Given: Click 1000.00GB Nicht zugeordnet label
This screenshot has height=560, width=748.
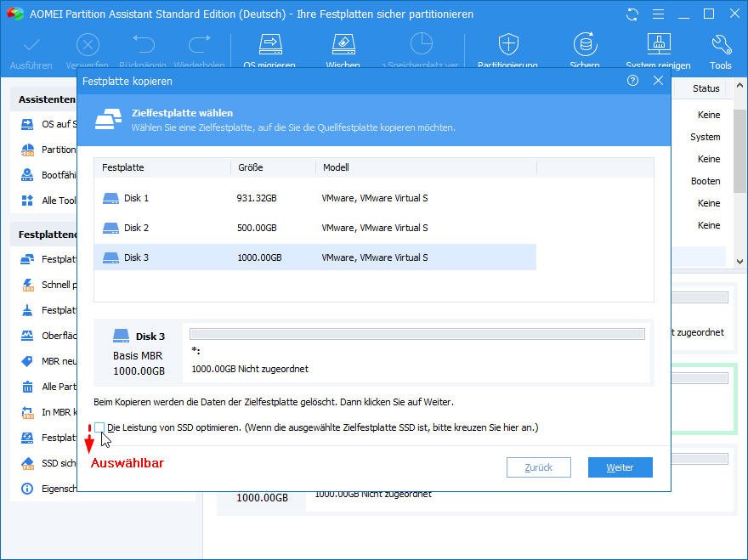Looking at the screenshot, I should pyautogui.click(x=250, y=369).
